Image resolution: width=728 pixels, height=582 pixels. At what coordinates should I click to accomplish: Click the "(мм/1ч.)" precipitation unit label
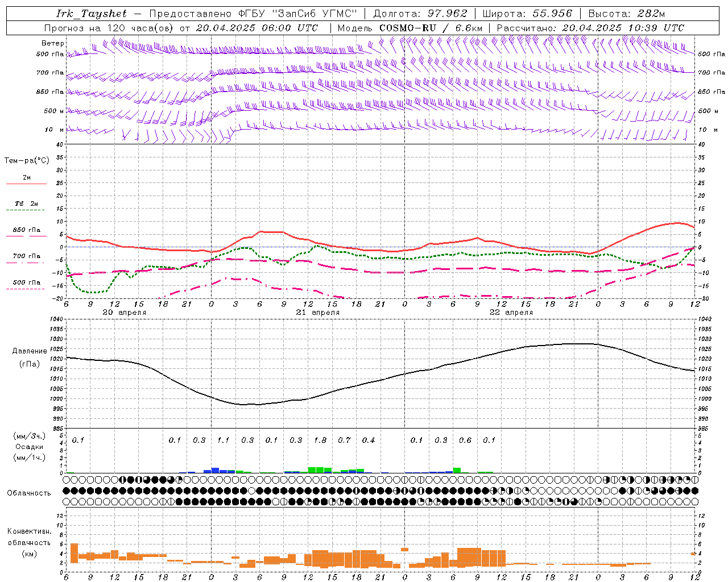click(x=30, y=458)
